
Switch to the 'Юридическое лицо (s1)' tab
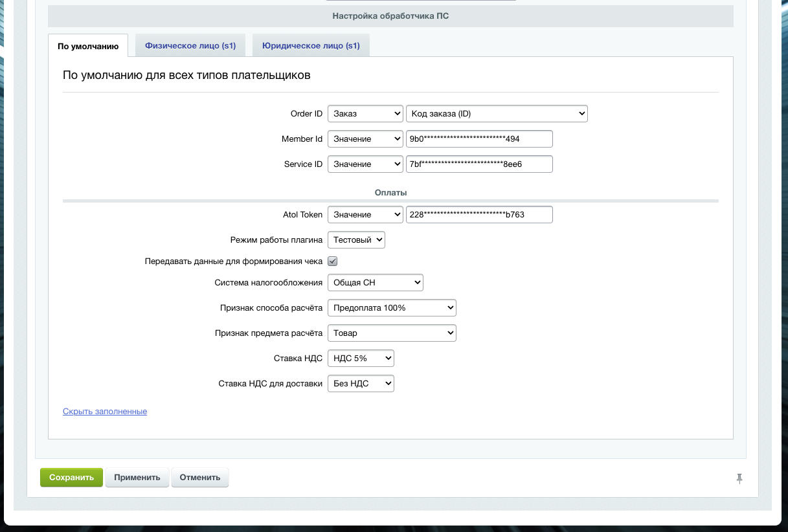point(310,46)
